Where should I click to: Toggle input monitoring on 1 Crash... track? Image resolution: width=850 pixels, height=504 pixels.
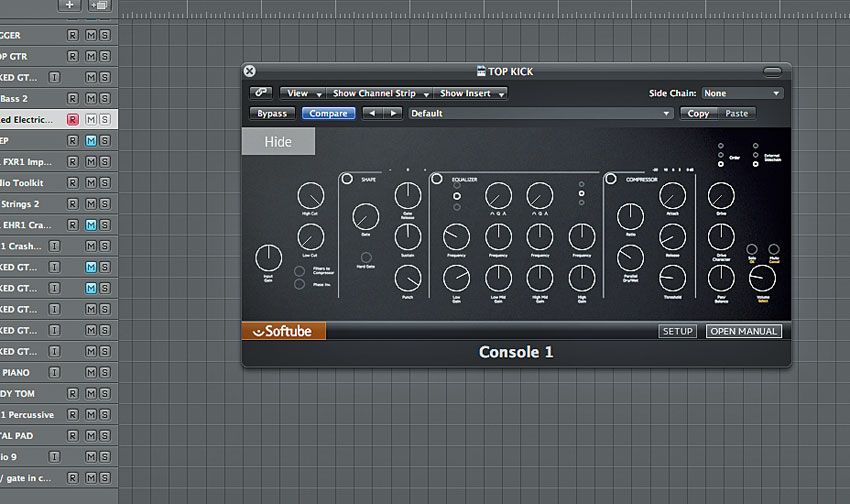click(x=54, y=246)
